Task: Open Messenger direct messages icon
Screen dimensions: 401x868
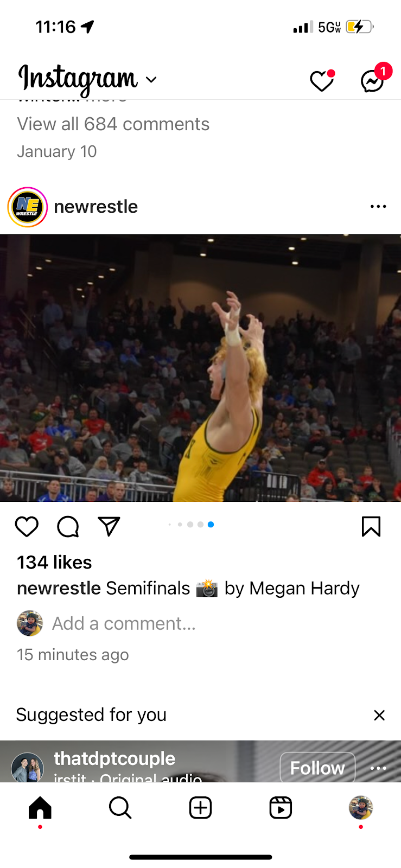Action: 374,80
